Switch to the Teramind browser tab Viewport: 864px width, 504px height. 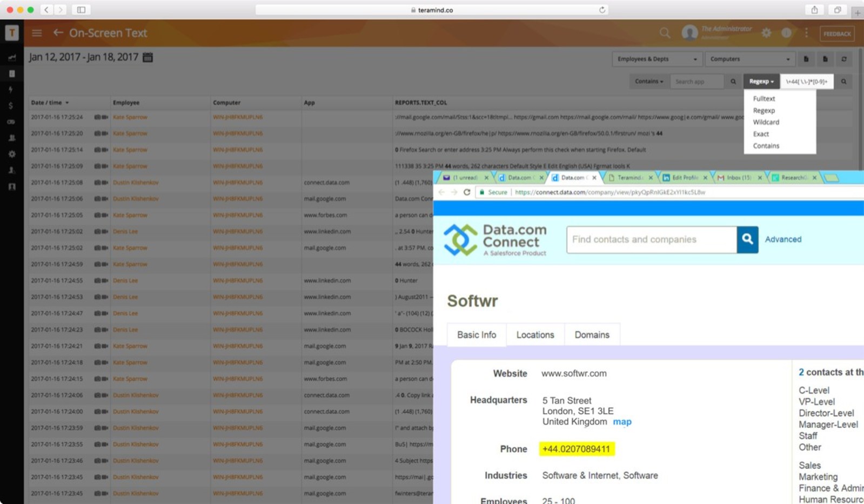(630, 178)
